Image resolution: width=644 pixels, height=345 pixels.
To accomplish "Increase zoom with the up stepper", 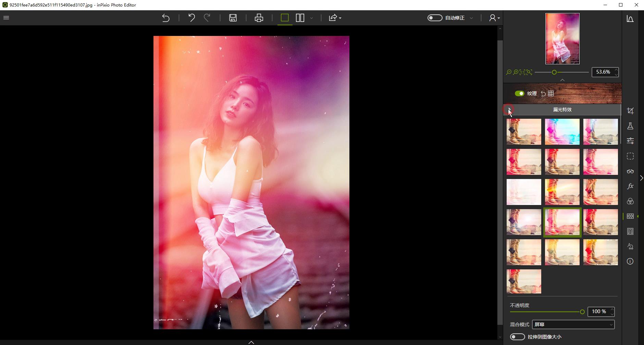I will click(616, 70).
